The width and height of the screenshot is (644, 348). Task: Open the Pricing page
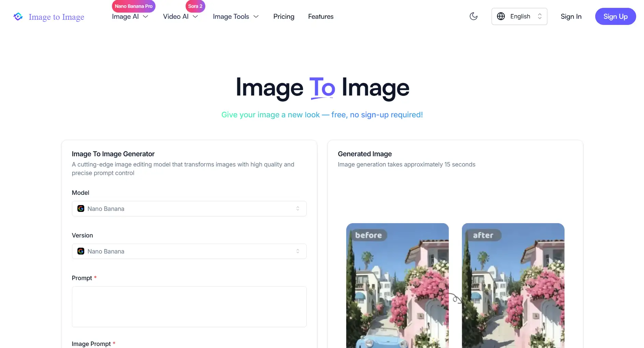[283, 16]
